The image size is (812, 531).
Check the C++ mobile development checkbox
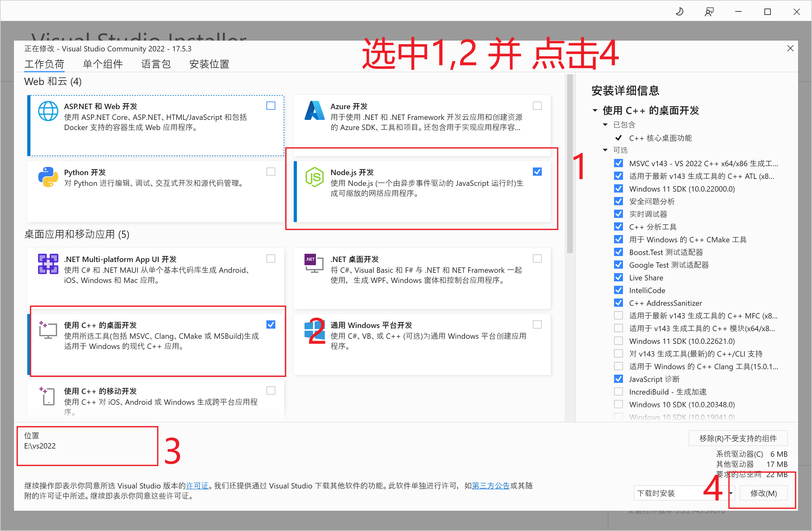[271, 390]
